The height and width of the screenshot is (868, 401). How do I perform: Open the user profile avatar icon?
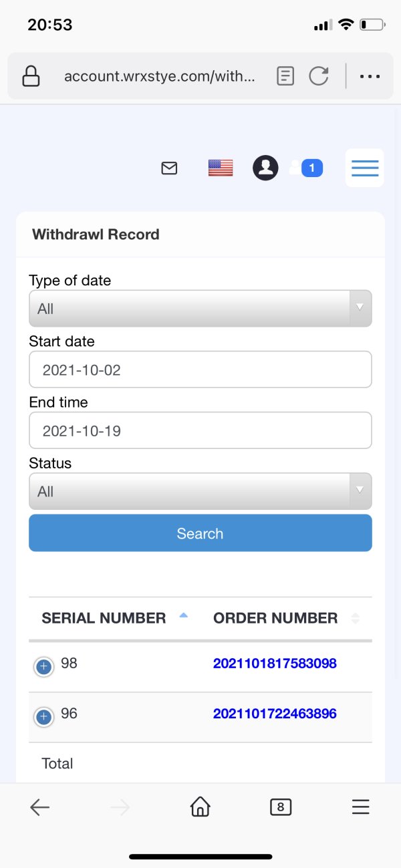265,168
